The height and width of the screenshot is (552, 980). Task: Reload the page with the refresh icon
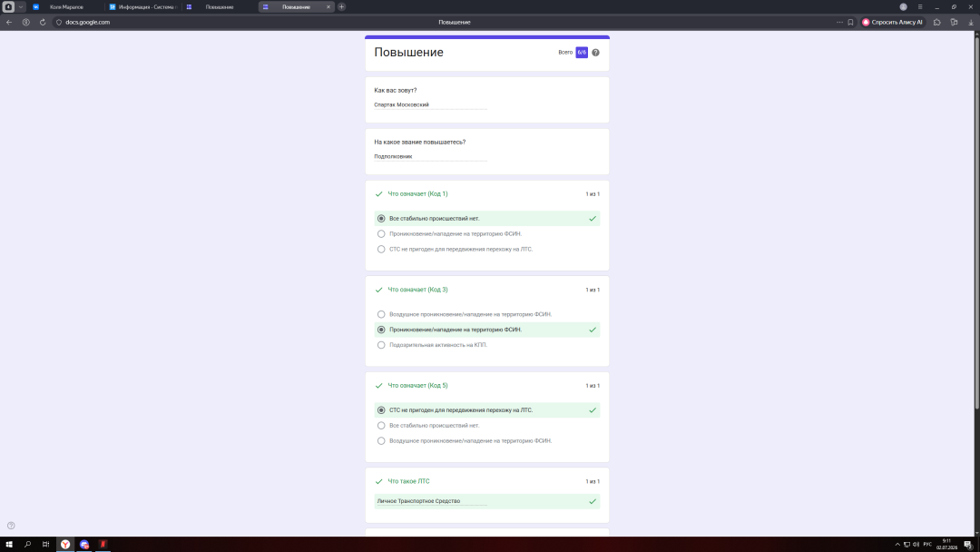coord(43,22)
